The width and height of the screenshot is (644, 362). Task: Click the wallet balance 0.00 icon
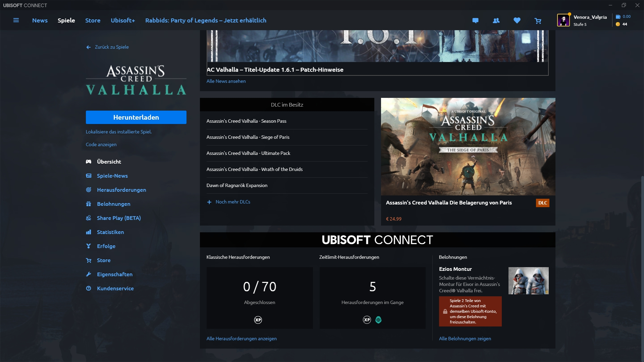(618, 16)
